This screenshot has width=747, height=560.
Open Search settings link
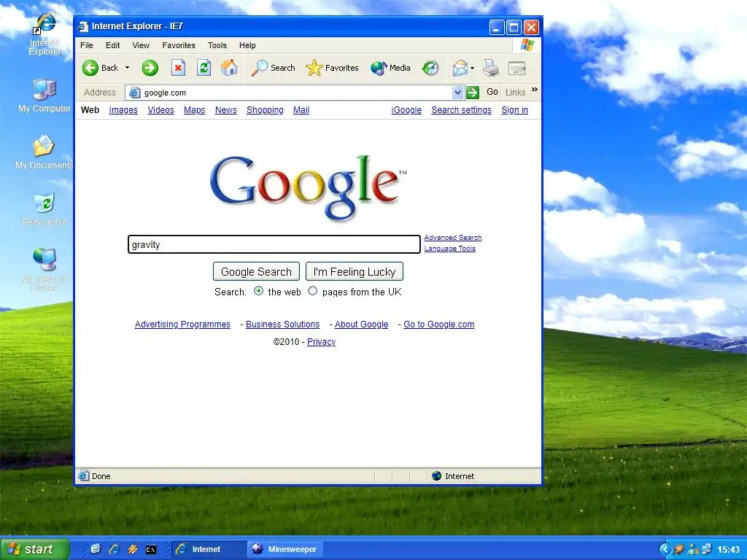(461, 110)
